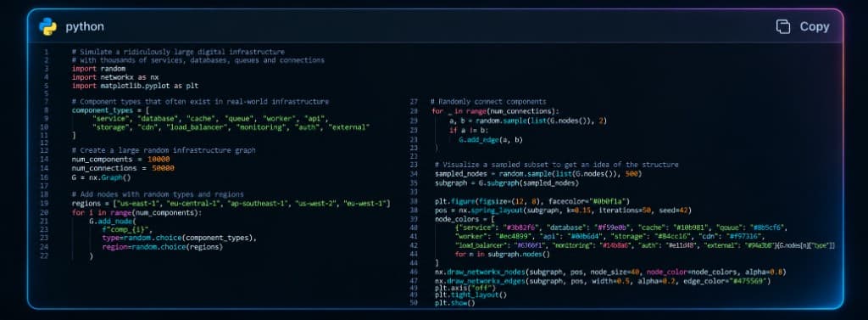Screen dimensions: 868x320
Task: Click the line "region=random.choice(regions)"
Action: [x=162, y=247]
